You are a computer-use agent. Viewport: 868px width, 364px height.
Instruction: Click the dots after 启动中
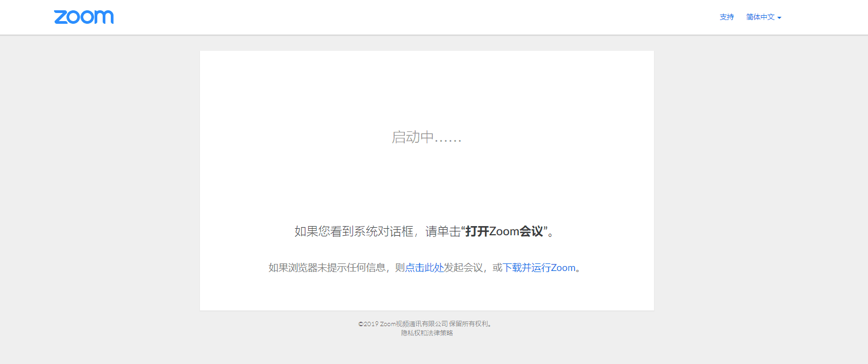pyautogui.click(x=448, y=140)
